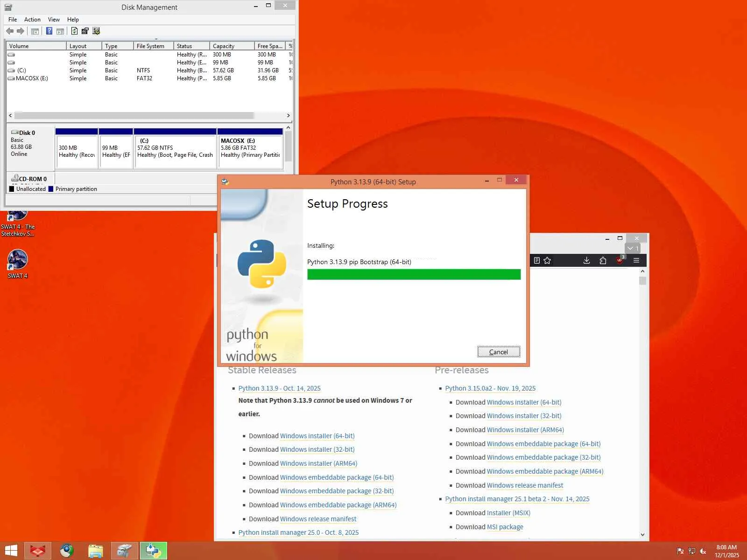Screen dimensions: 747x560
Task: Select the 99 MB EFI partition block
Action: click(x=116, y=148)
